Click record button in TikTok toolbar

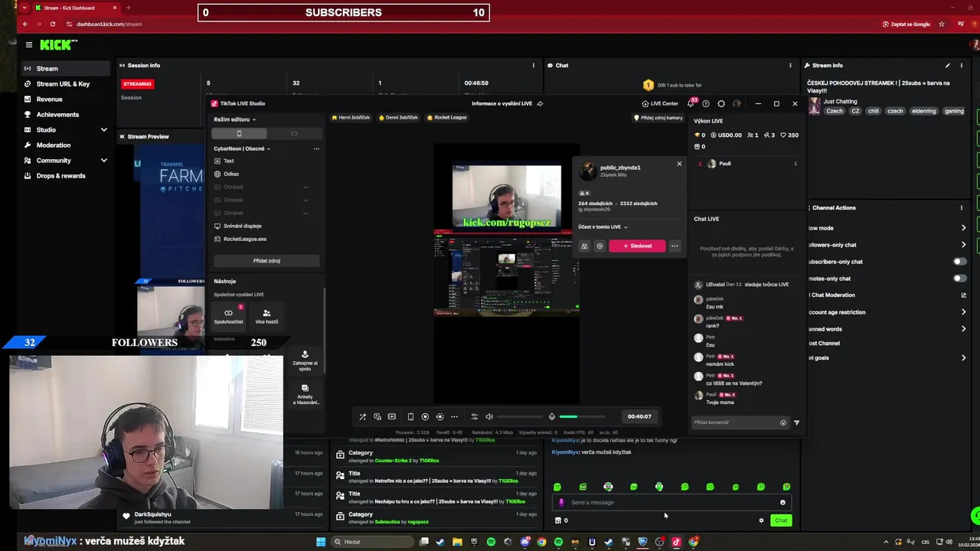click(x=425, y=417)
